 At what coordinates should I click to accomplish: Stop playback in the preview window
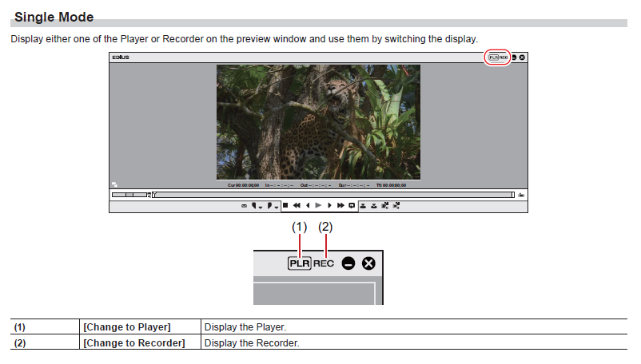point(285,206)
